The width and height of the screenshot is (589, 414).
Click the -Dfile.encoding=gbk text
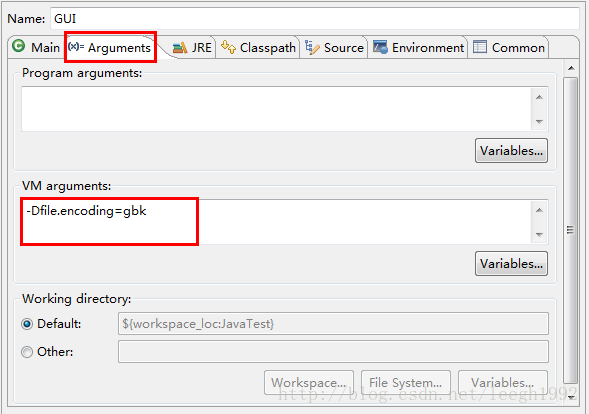pos(86,211)
